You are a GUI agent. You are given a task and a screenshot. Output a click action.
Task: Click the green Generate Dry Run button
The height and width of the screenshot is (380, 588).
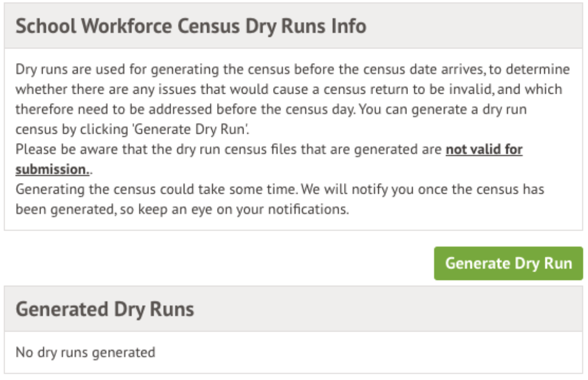(508, 263)
